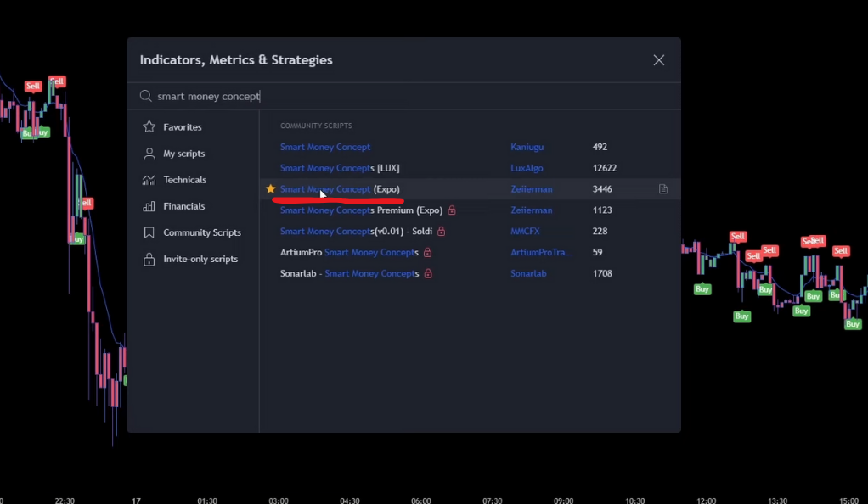
Task: Click the Invite-only scripts lock icon
Action: tap(149, 259)
